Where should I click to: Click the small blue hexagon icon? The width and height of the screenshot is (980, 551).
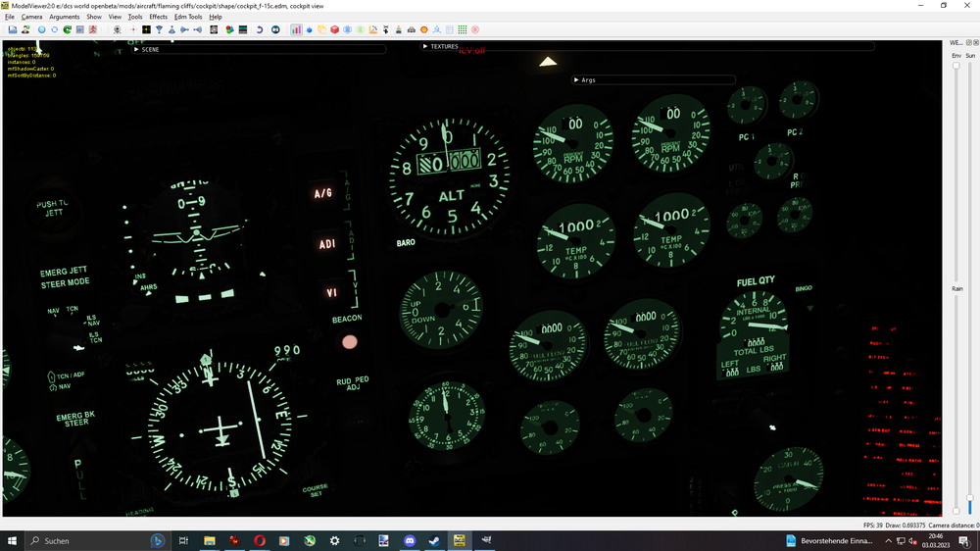310,29
